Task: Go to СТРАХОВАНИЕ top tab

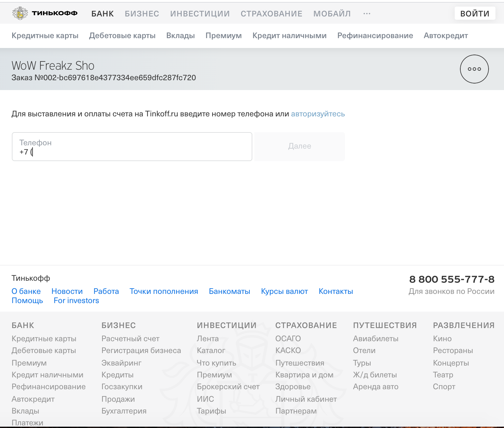Action: (x=271, y=13)
